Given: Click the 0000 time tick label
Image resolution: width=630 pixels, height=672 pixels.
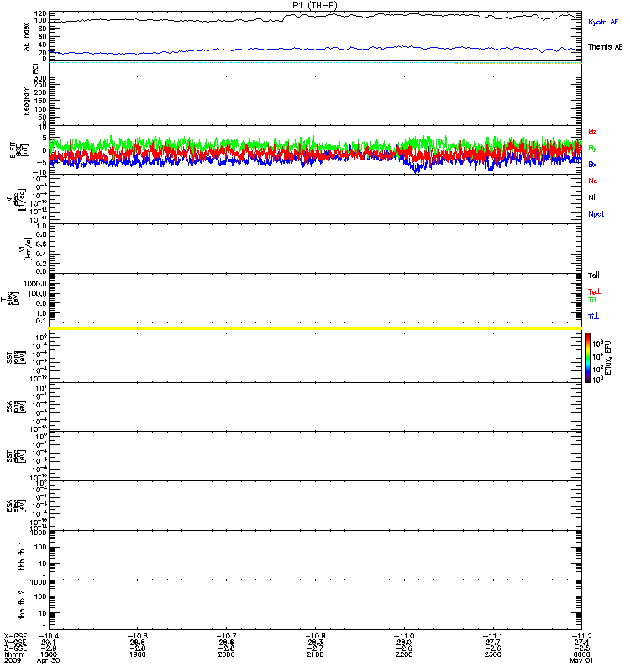Looking at the screenshot, I should (x=581, y=654).
